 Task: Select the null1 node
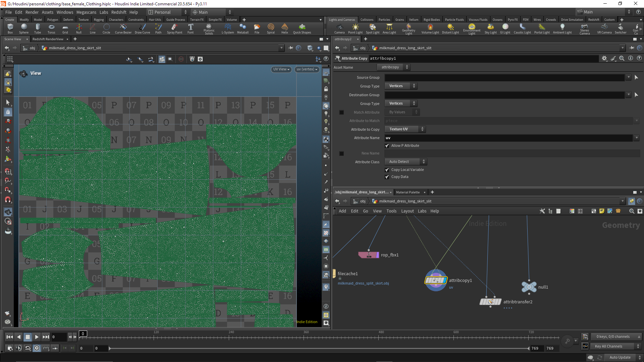529,287
